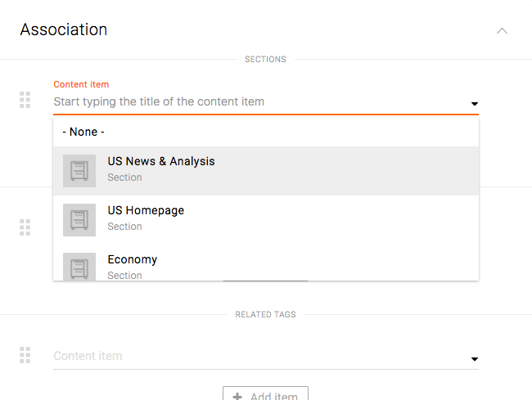Grab the drag handle left of the dropdown list
The height and width of the screenshot is (400, 532).
click(x=25, y=227)
